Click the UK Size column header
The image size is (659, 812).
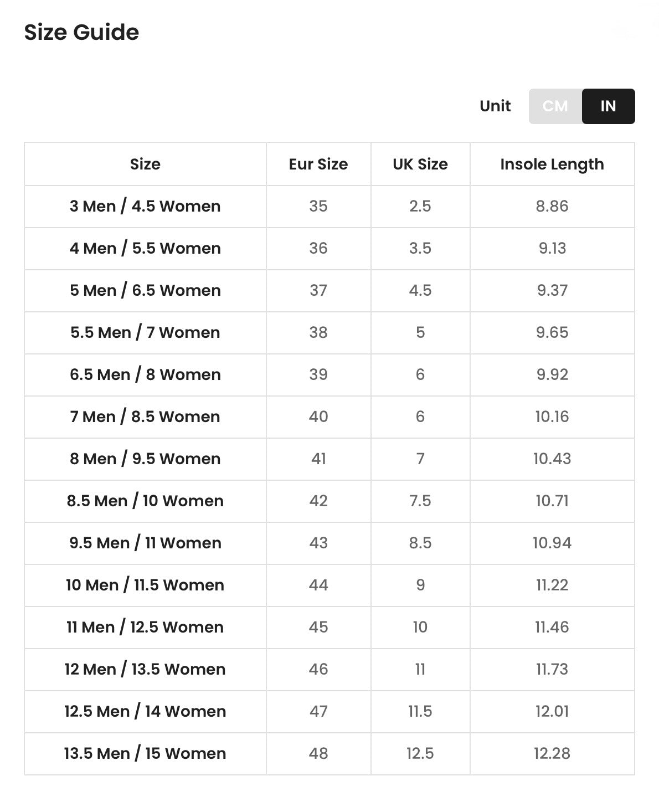click(x=420, y=164)
